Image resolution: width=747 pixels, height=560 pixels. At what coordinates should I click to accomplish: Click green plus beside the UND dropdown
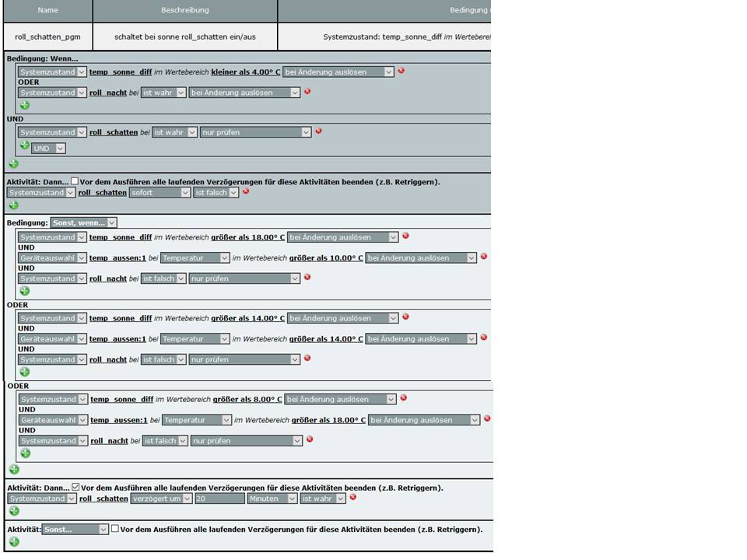click(x=25, y=145)
